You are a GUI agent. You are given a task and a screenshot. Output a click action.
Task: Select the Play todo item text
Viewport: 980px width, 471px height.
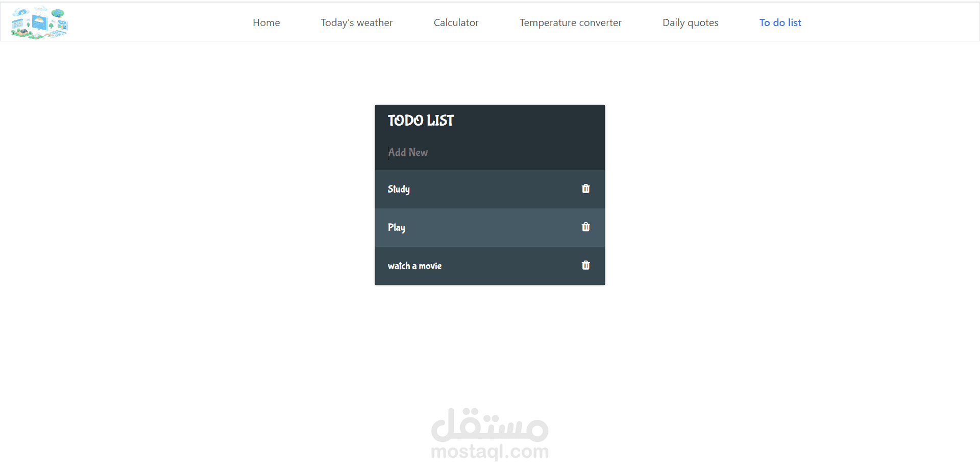click(397, 227)
